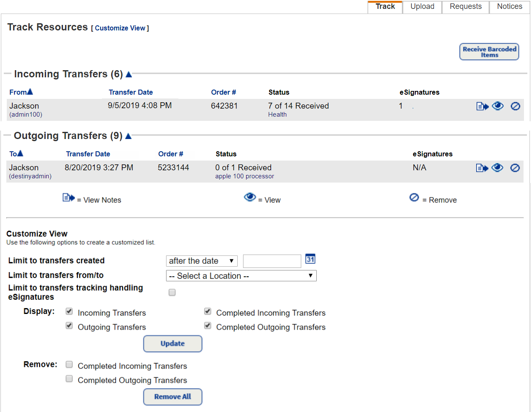Open View Notes for Jackson's incoming transfer
This screenshot has width=532, height=412.
point(482,106)
